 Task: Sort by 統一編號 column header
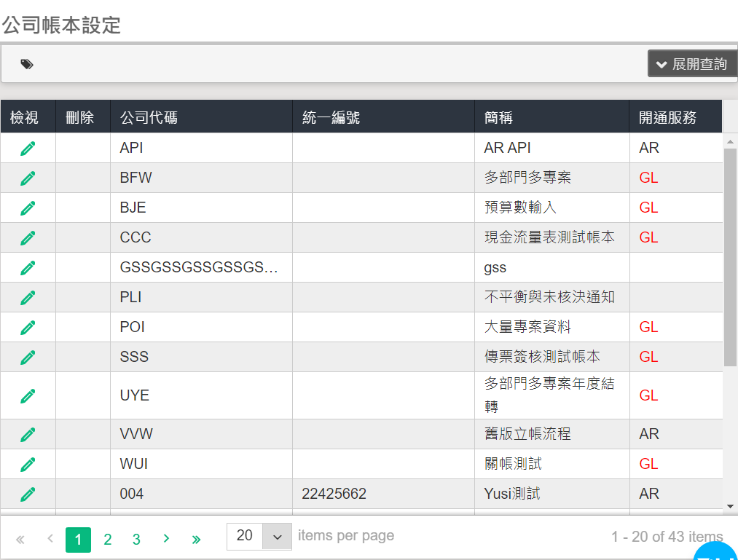(331, 117)
